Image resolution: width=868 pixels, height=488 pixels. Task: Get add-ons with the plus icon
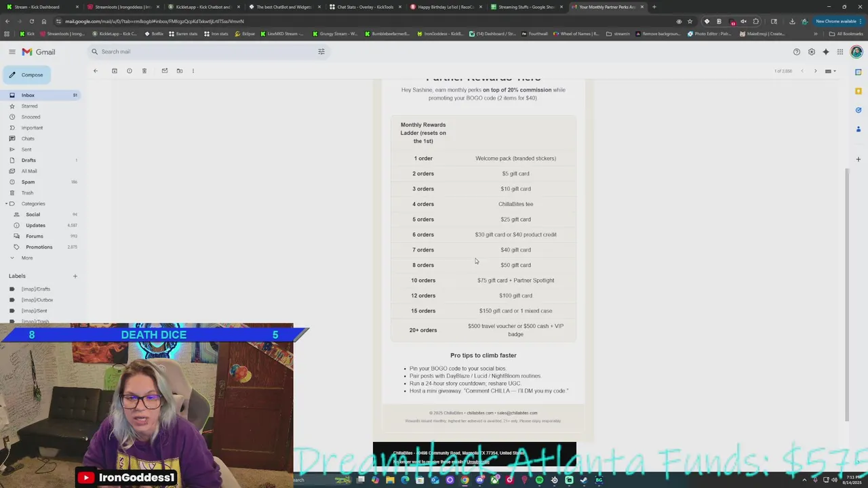click(x=859, y=159)
